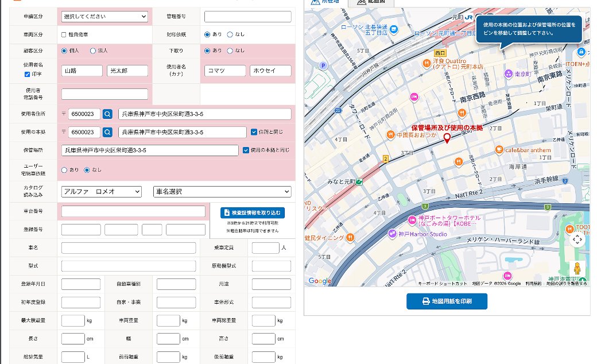This screenshot has height=364, width=597.
Task: Click the 総排気量 input field
Action: (73, 357)
